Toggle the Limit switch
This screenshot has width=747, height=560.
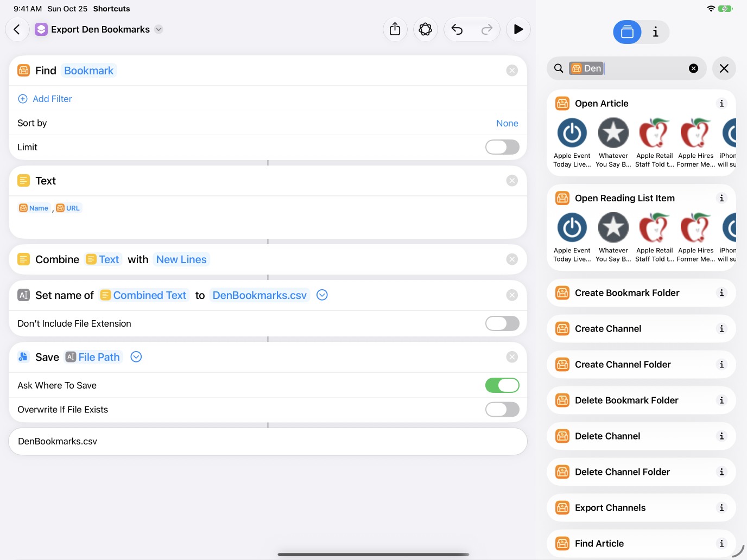[502, 147]
